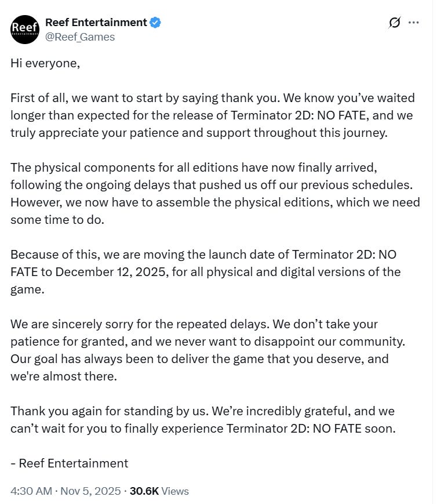Select the "The physical components" paragraph

point(214,185)
